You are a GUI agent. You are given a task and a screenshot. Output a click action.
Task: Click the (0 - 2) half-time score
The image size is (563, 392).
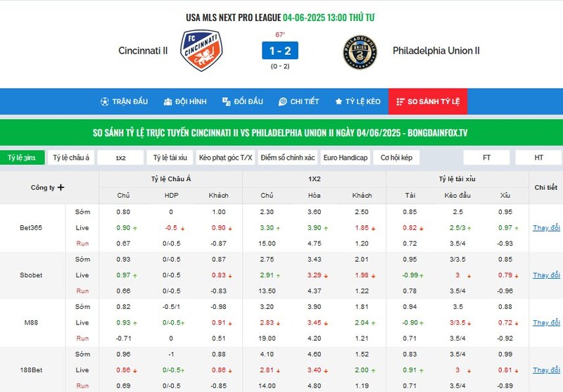(x=280, y=66)
